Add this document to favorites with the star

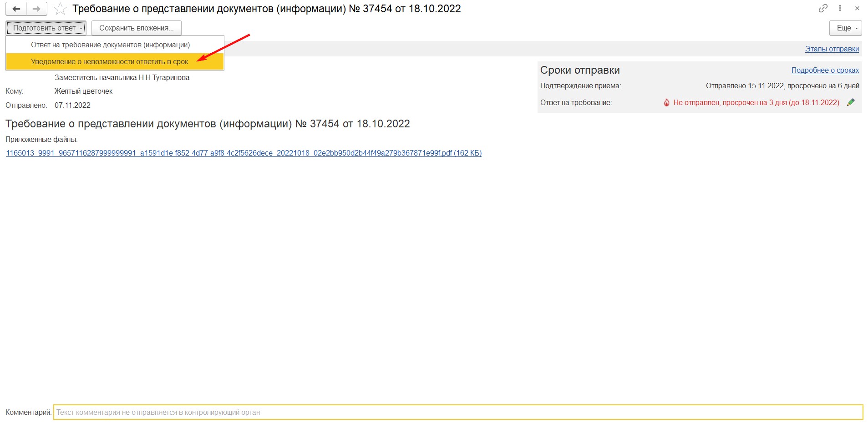pyautogui.click(x=60, y=9)
